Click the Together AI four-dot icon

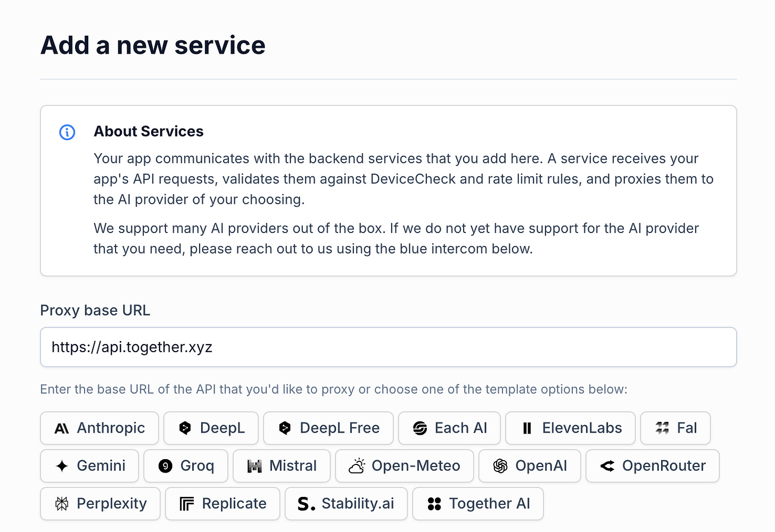434,504
